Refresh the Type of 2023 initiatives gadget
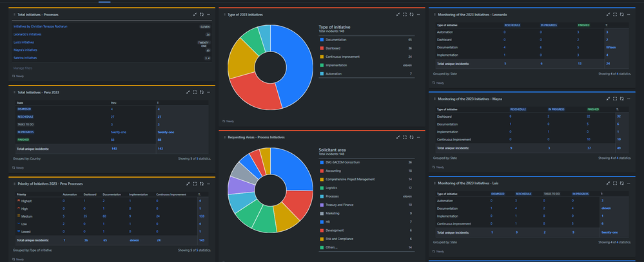The width and height of the screenshot is (644, 262). pos(412,14)
